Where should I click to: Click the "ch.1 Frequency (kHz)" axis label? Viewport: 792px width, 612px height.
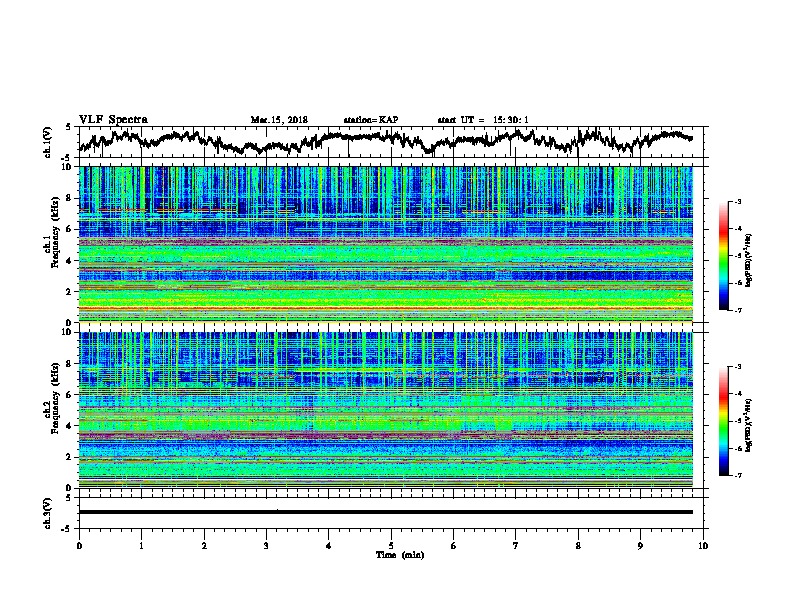(x=52, y=232)
